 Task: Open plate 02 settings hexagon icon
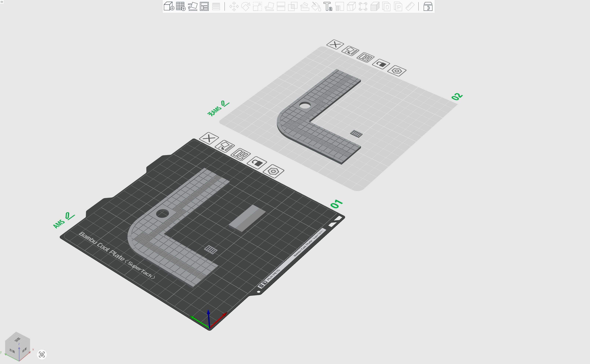coord(397,71)
